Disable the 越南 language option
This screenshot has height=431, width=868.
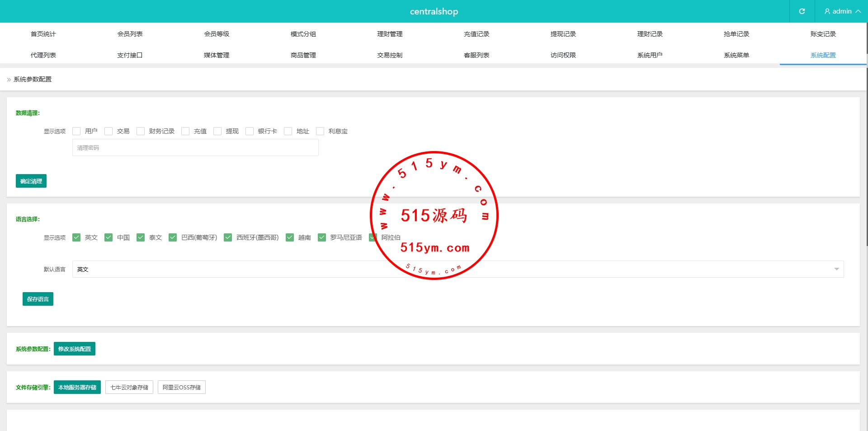click(290, 237)
